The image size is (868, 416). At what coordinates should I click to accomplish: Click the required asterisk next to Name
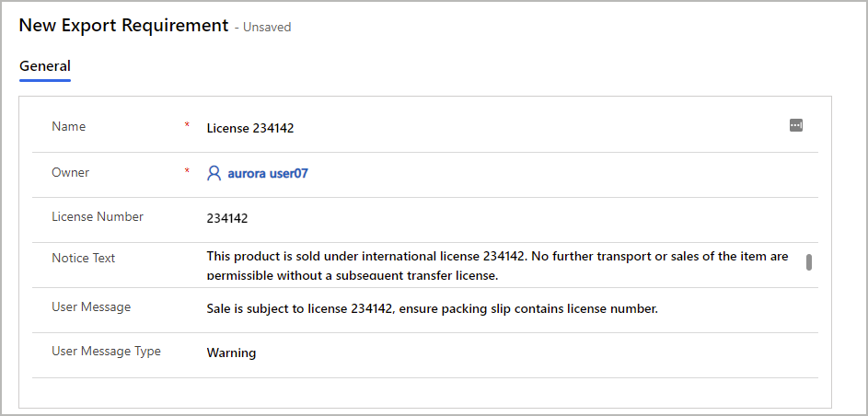187,125
